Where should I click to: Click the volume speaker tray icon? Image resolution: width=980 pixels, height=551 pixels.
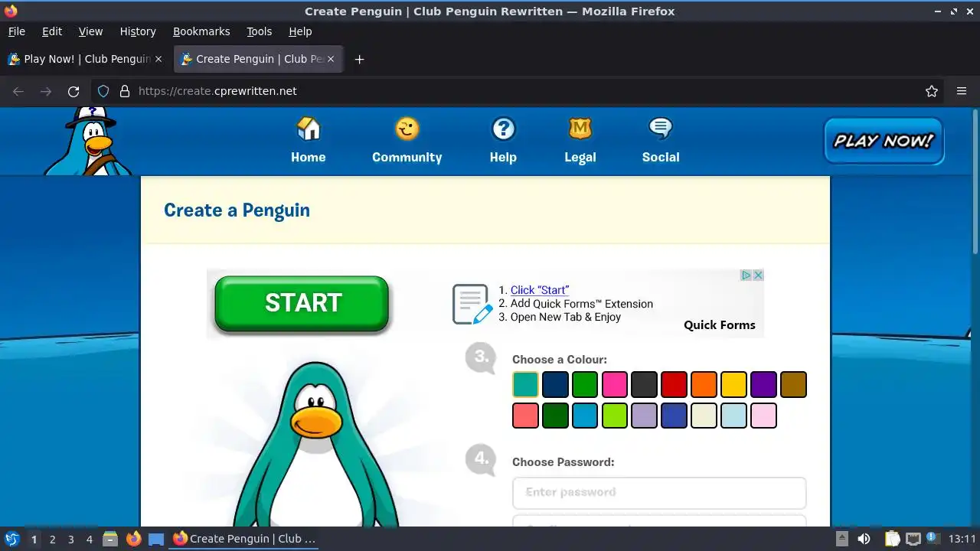click(864, 539)
